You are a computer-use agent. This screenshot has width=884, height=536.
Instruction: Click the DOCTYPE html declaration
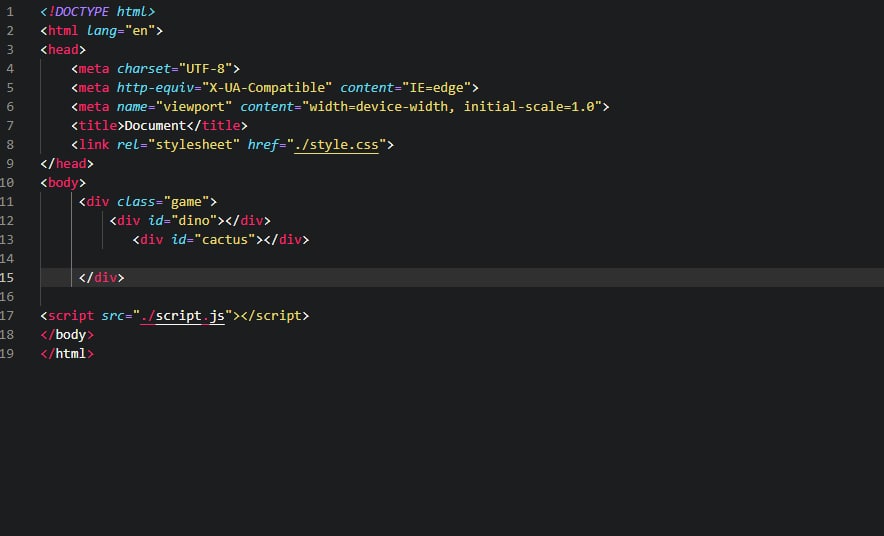click(x=98, y=12)
